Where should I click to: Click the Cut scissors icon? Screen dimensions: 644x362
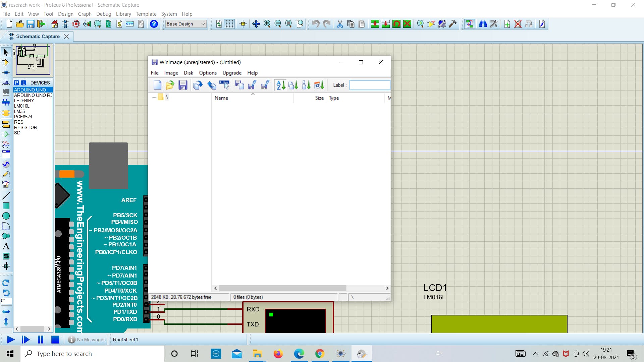click(x=340, y=24)
